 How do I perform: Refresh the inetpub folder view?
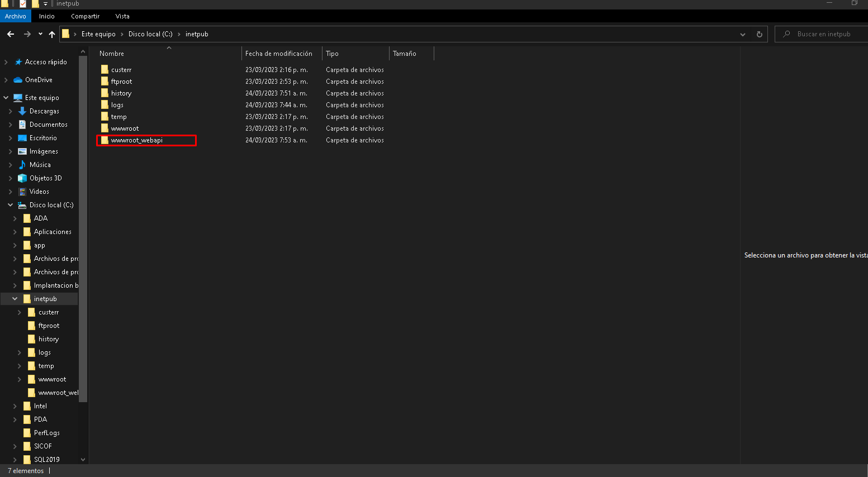click(759, 34)
